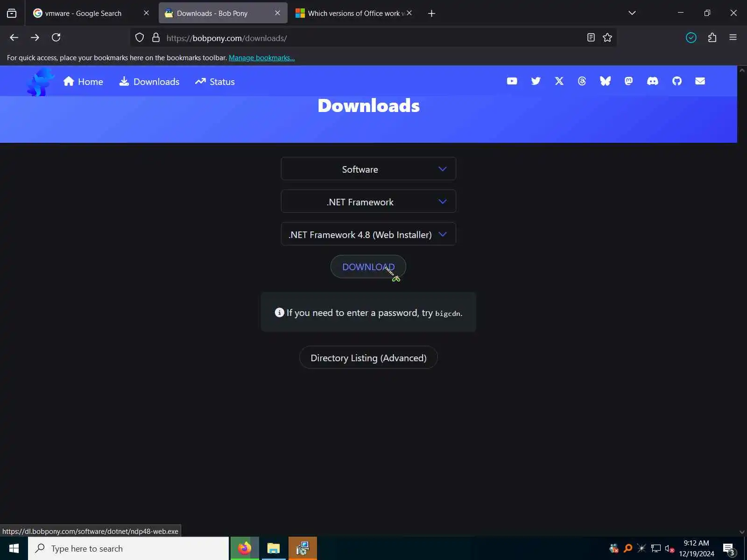The width and height of the screenshot is (747, 560).
Task: View site security padlock info
Action: [156, 38]
